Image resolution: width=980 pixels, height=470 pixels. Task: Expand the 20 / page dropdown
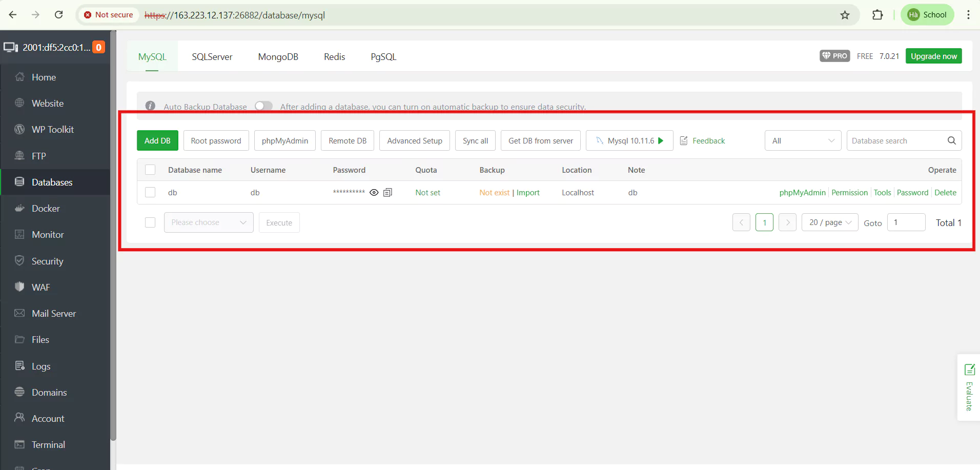(x=830, y=222)
